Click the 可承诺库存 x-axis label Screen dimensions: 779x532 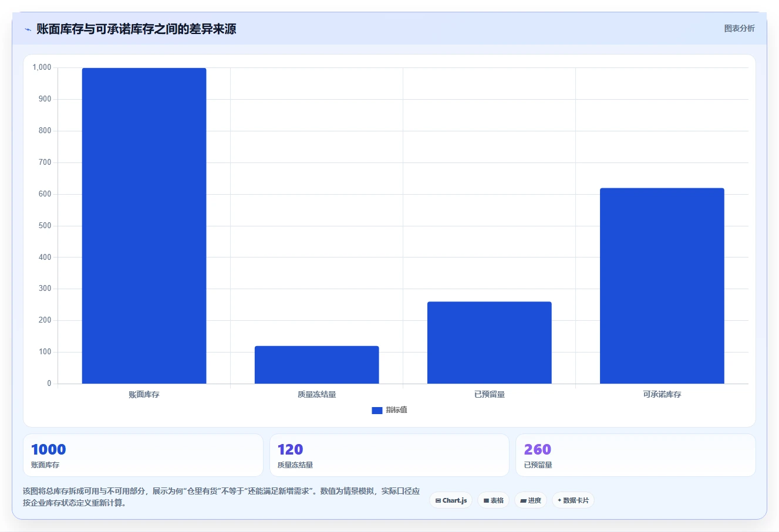click(662, 394)
